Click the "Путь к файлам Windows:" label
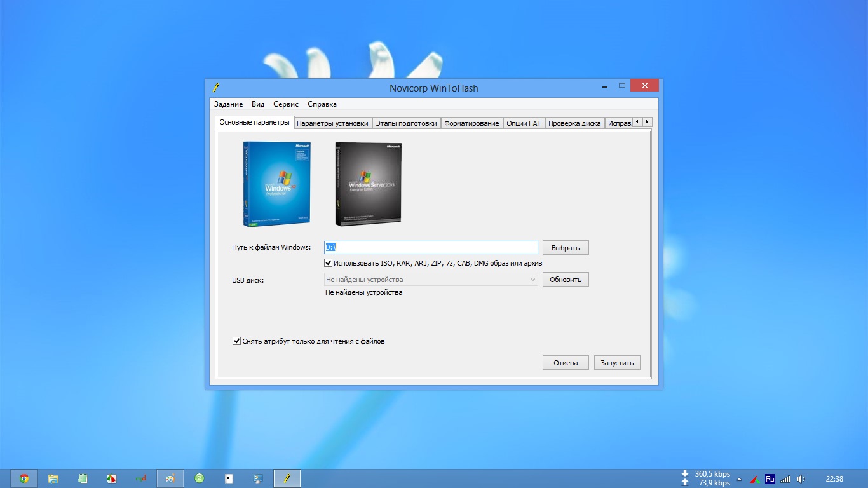The height and width of the screenshot is (488, 868). [x=271, y=247]
